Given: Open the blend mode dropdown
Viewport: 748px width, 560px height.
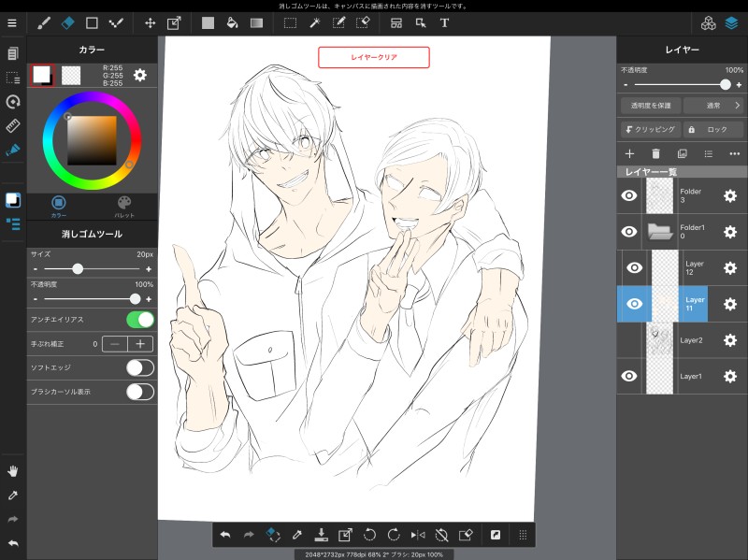Looking at the screenshot, I should [x=713, y=106].
